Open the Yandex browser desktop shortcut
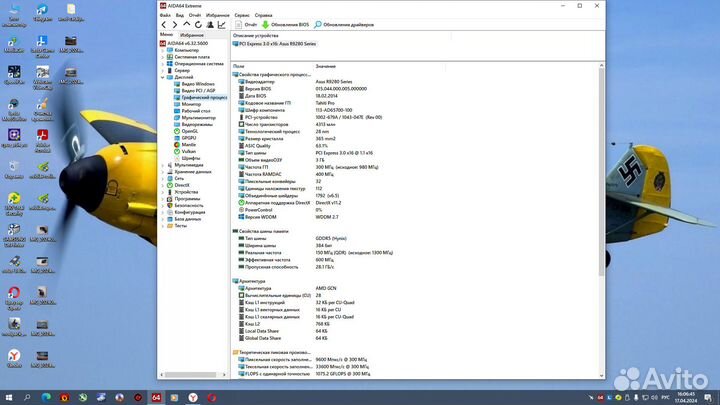 click(14, 359)
